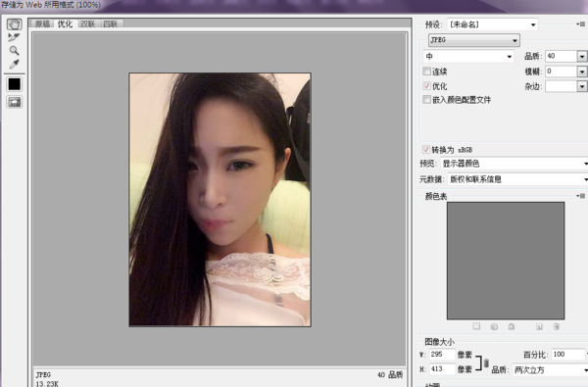This screenshot has height=387, width=588.
Task: Click the height H field showing 413
Action: [x=442, y=369]
